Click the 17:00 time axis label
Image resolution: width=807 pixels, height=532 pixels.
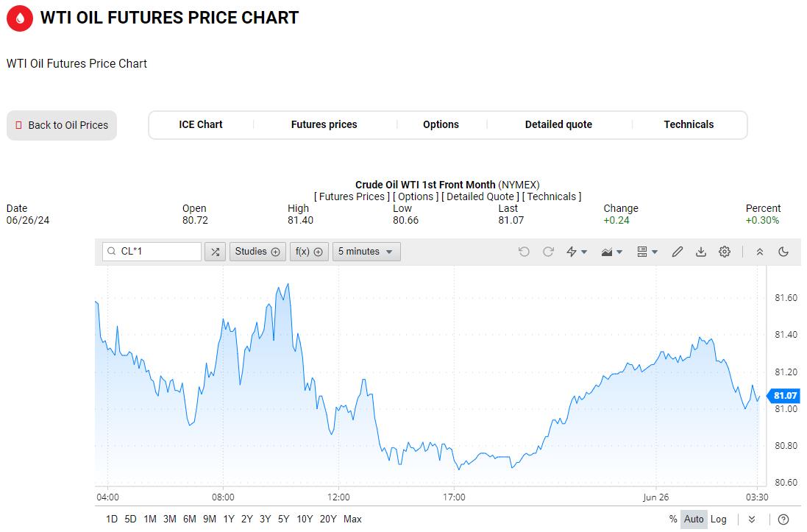point(454,497)
